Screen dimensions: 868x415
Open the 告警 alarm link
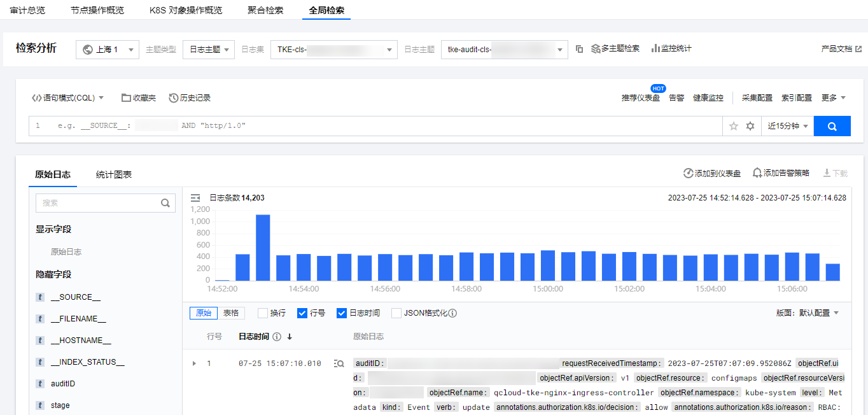click(x=676, y=98)
